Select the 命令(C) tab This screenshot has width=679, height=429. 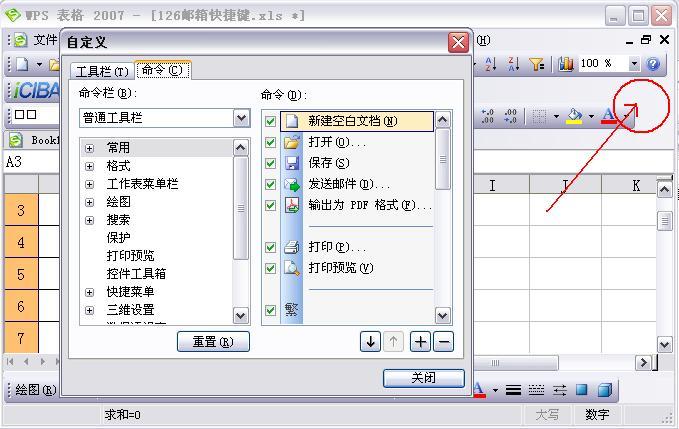(x=163, y=70)
